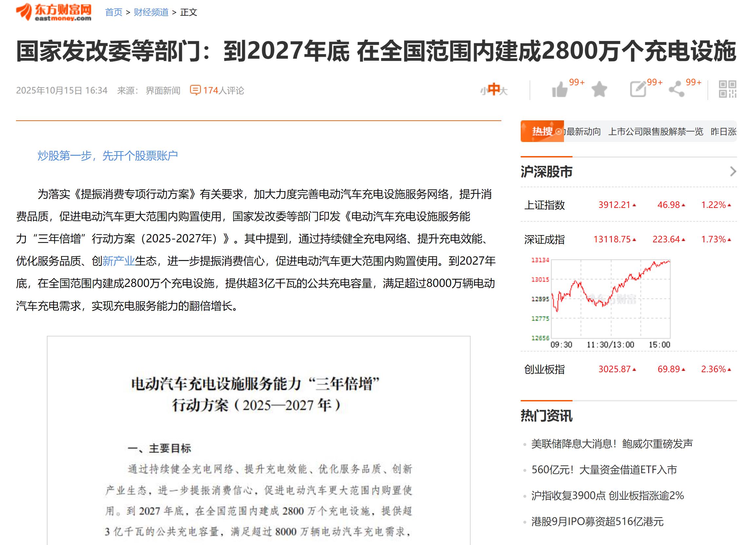Click the thumbs-up like icon
Viewport: 756px width, 545px height.
[x=559, y=90]
